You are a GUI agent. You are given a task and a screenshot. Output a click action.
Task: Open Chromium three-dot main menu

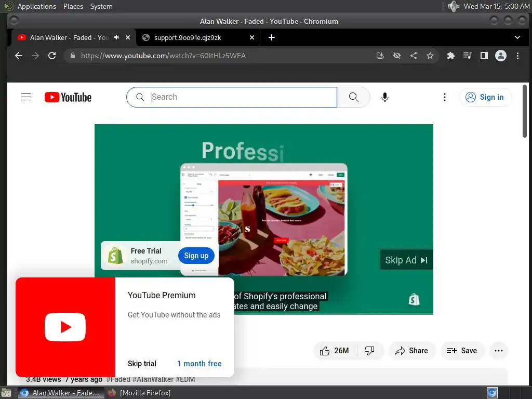pos(517,56)
